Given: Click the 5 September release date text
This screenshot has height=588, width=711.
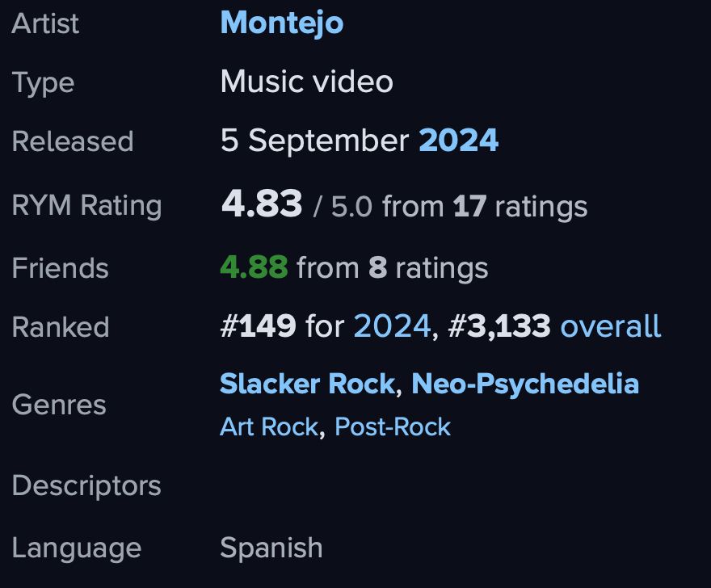Looking at the screenshot, I should coord(314,141).
